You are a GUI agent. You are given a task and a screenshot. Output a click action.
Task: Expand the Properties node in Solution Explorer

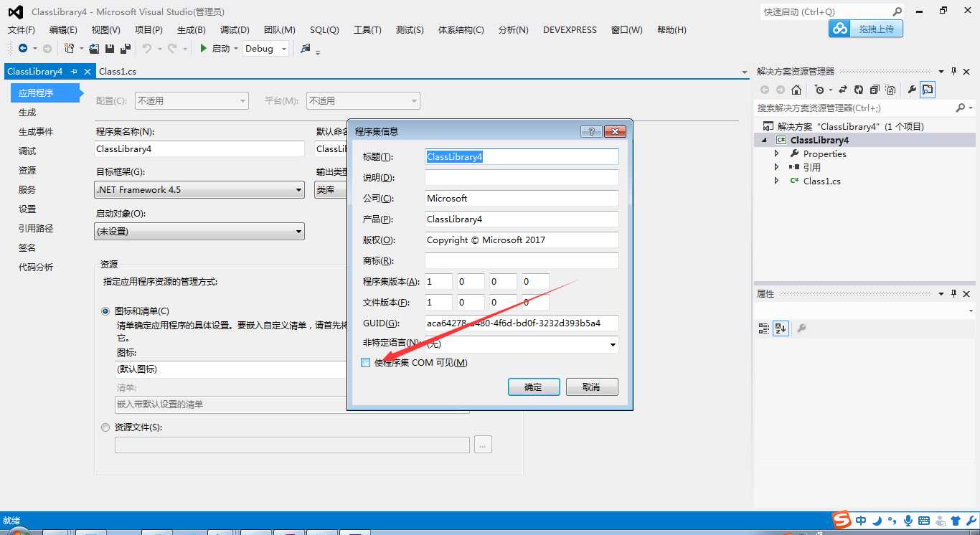click(x=776, y=153)
